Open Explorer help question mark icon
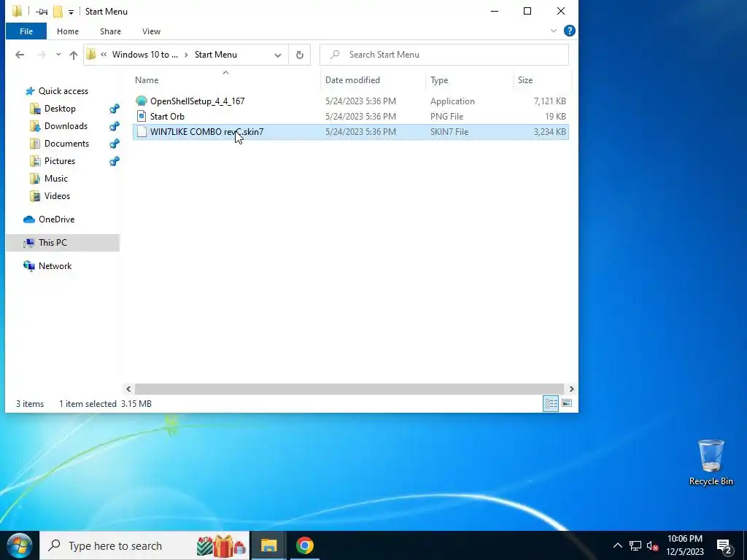Viewport: 747px width, 560px height. pos(569,31)
